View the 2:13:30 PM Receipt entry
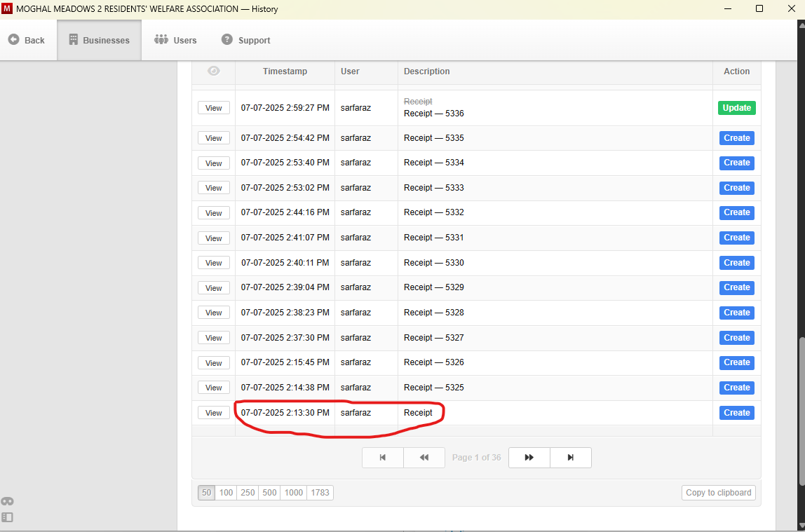Screen dimensions: 805x532 click(214, 412)
